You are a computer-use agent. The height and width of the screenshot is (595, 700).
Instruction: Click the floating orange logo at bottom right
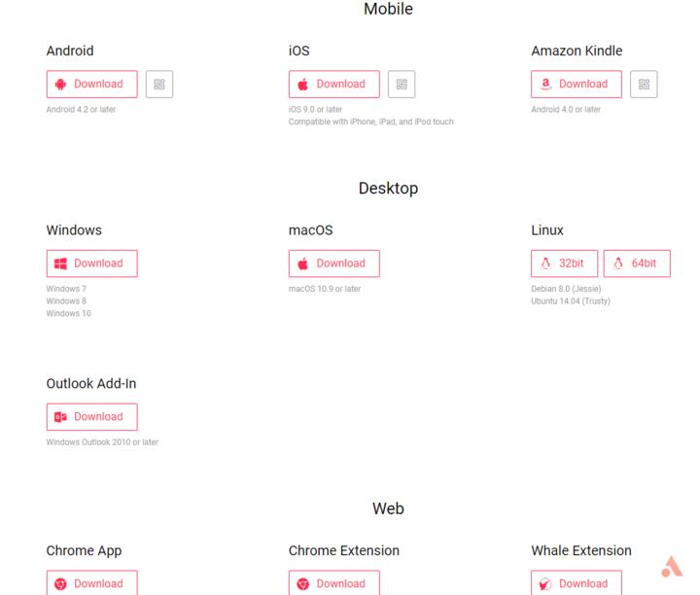673,567
